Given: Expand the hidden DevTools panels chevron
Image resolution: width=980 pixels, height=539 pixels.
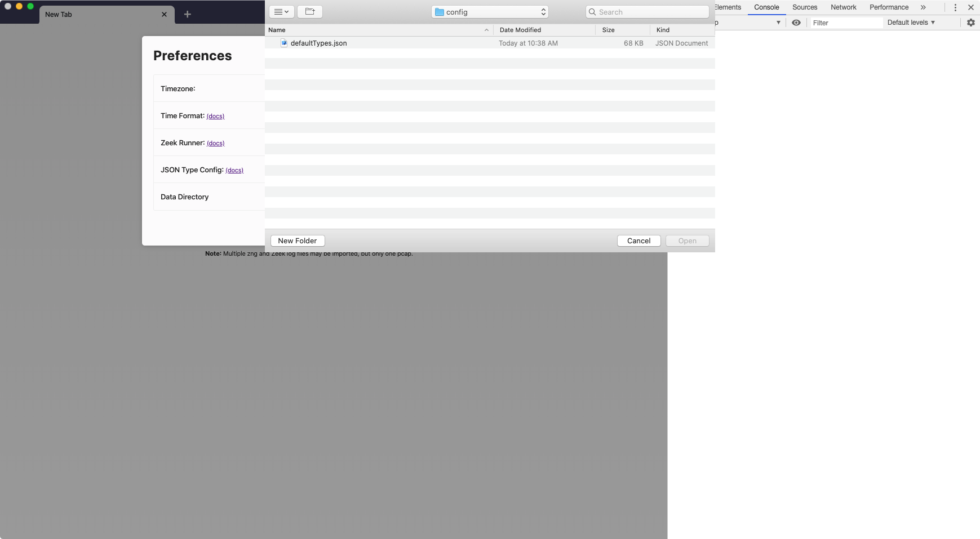Looking at the screenshot, I should coord(923,7).
